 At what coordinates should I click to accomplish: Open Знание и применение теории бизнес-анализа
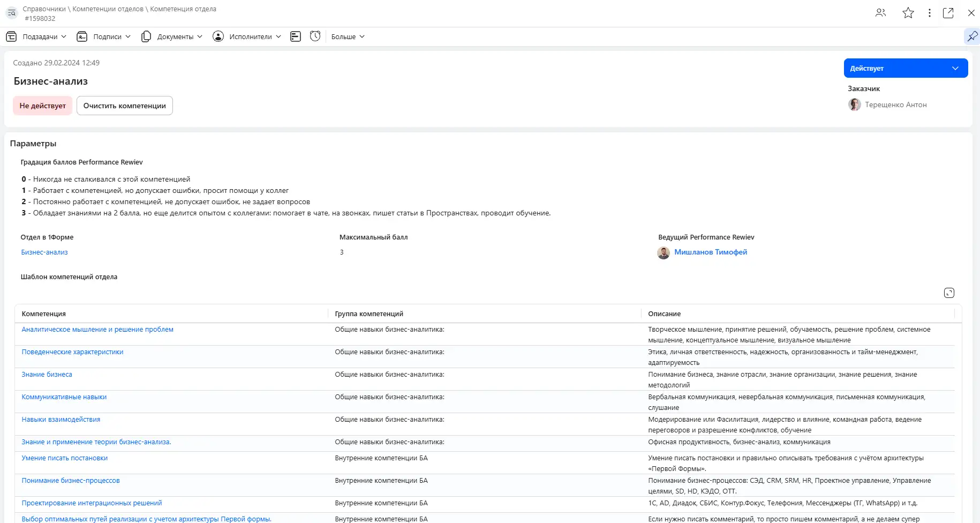[x=96, y=442]
